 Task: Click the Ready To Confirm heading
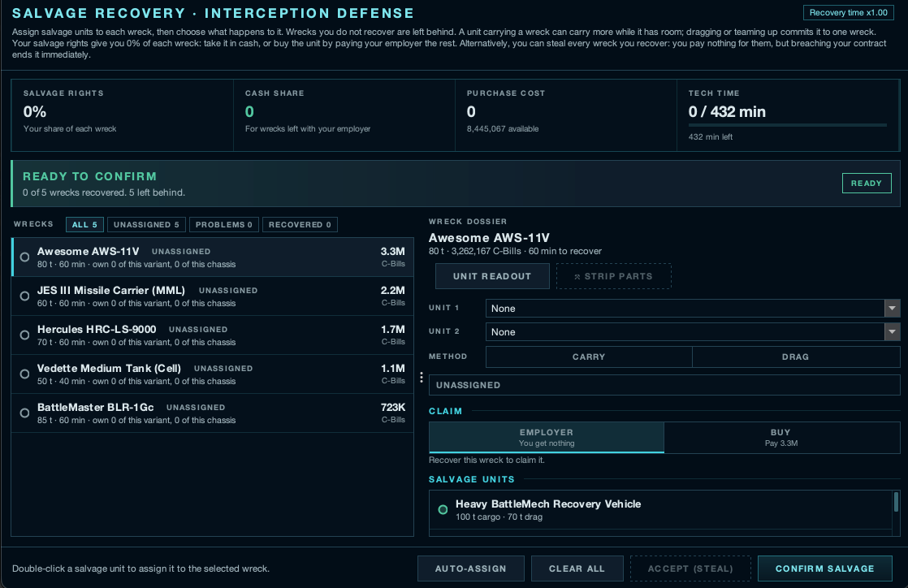(90, 176)
